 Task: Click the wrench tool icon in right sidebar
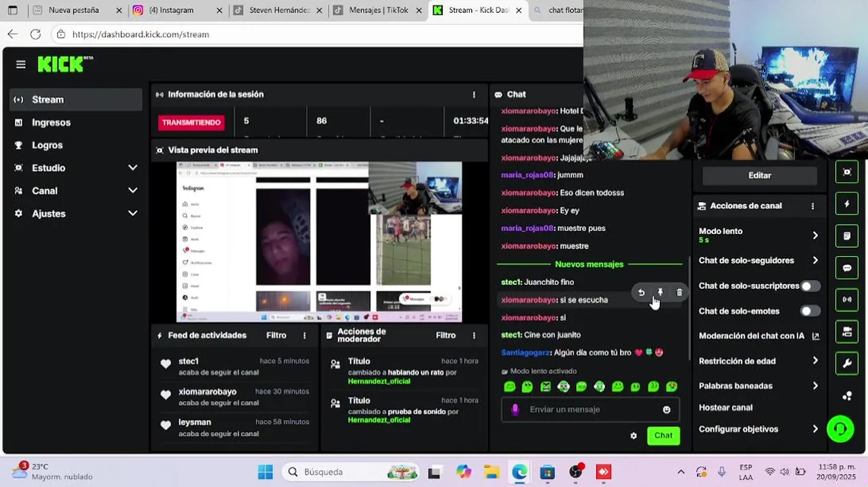(x=847, y=363)
